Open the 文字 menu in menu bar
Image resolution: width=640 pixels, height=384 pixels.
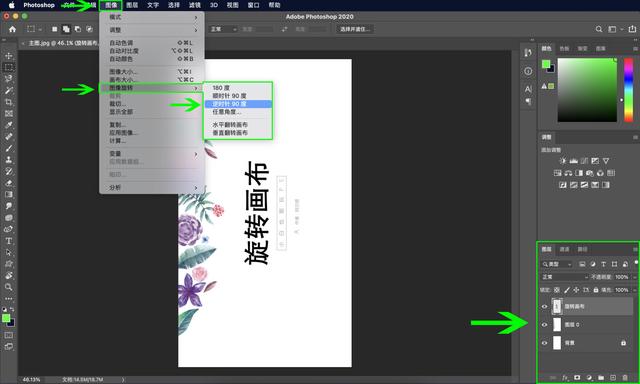tap(153, 5)
